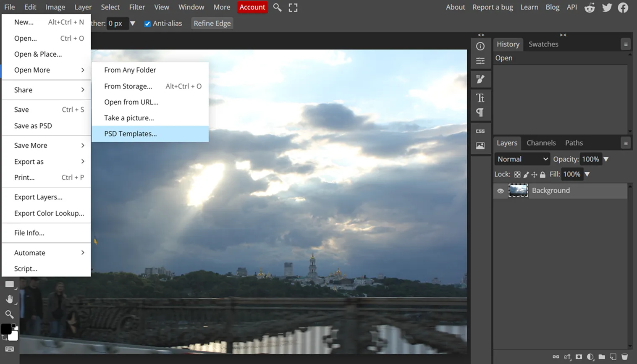Select Take a picture... menu entry
637x364 pixels.
[x=150, y=118]
